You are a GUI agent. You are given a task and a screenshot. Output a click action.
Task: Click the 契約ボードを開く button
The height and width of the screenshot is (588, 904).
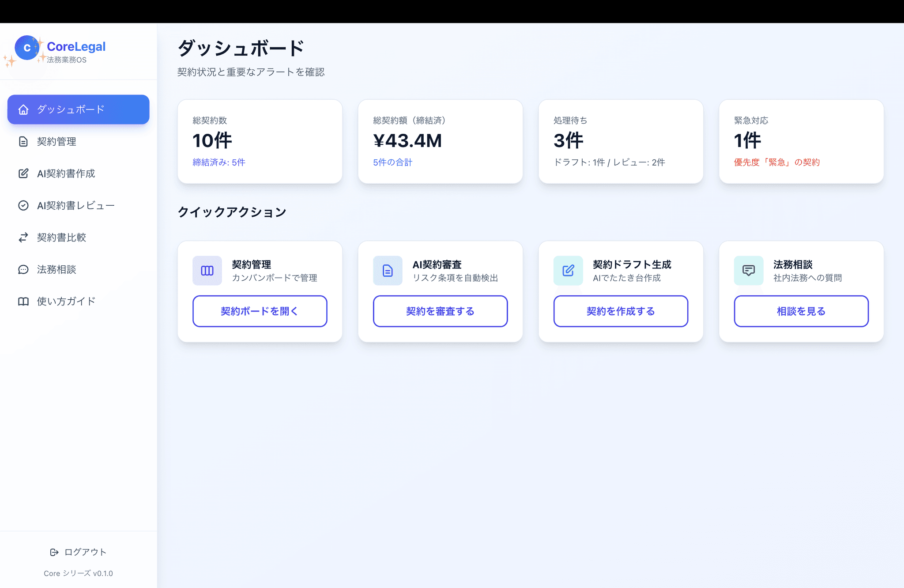point(259,311)
